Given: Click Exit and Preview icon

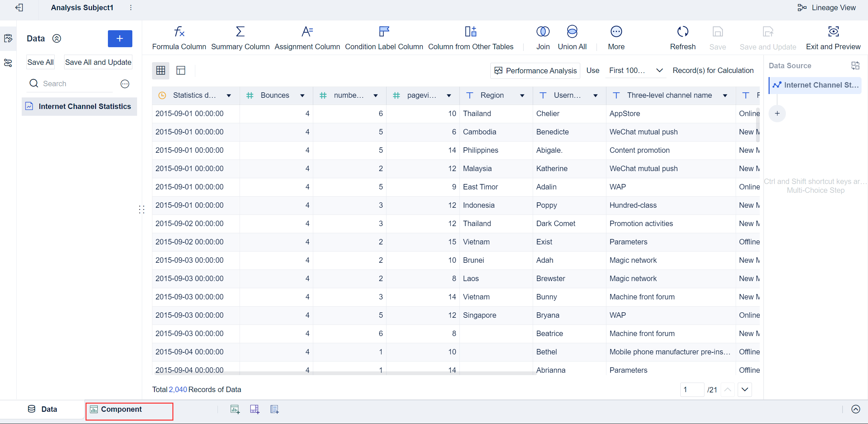Looking at the screenshot, I should (833, 32).
